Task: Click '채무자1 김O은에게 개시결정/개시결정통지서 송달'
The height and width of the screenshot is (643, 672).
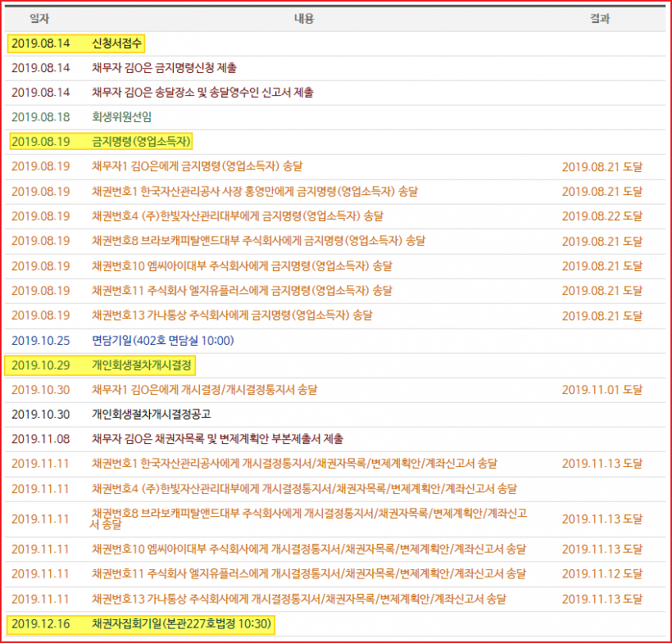Action: (x=204, y=390)
